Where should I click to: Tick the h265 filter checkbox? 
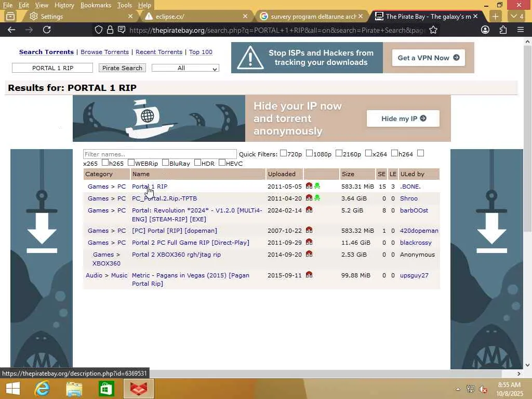pyautogui.click(x=105, y=163)
